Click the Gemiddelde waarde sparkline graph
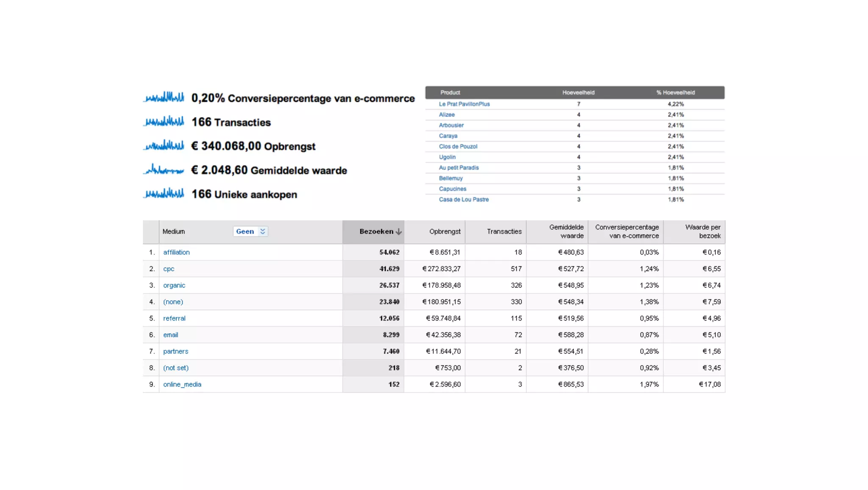 point(164,170)
